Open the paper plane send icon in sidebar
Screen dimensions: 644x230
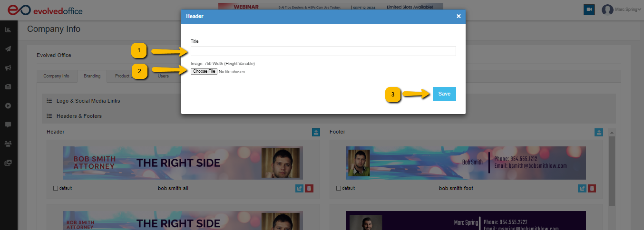[8, 49]
